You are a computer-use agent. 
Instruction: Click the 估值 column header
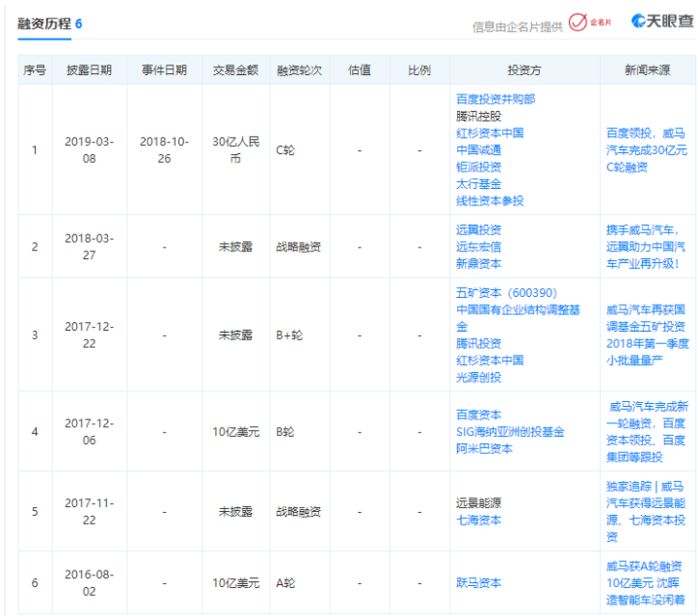click(360, 69)
